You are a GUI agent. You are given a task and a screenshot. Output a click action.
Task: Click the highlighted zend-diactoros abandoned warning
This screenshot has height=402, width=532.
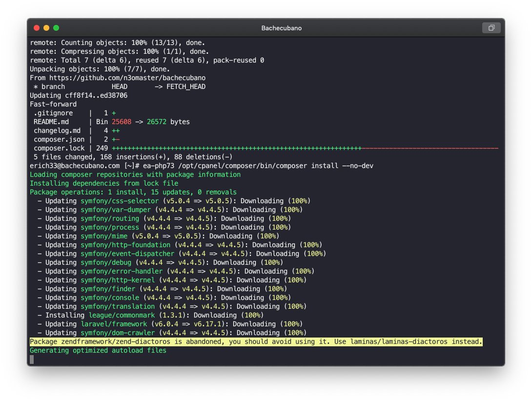coord(256,341)
